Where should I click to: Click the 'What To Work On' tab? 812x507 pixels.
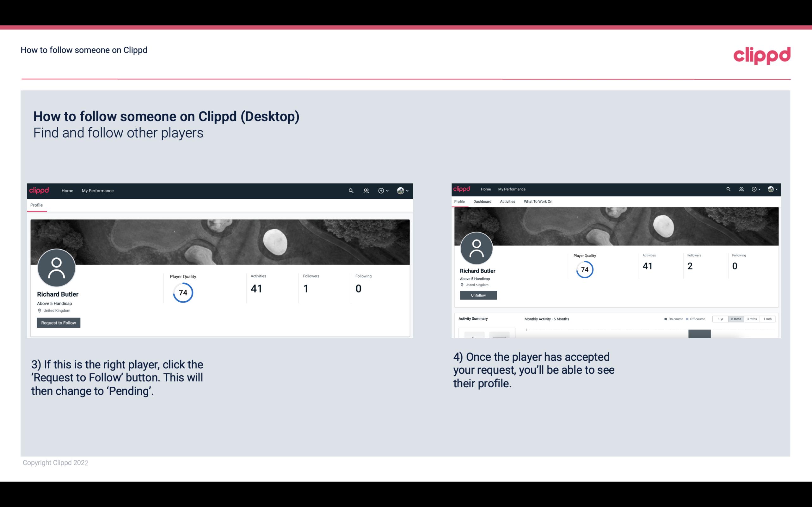coord(538,202)
